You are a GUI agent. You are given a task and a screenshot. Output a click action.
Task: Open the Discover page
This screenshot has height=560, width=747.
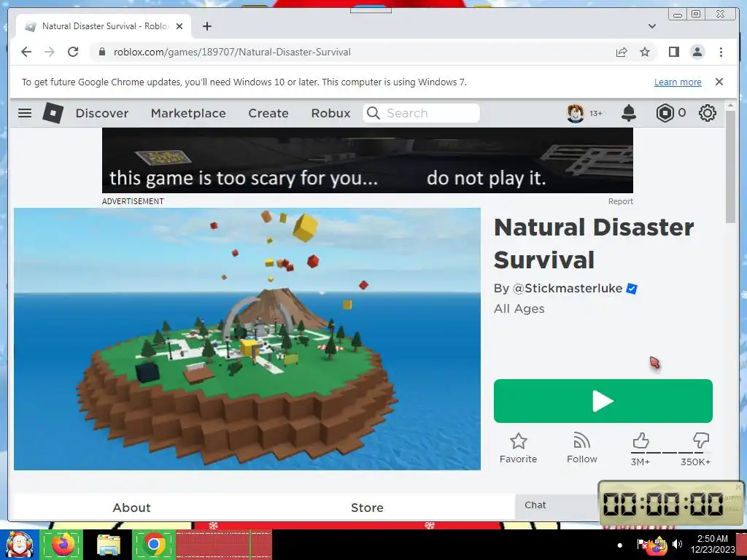[x=102, y=113]
